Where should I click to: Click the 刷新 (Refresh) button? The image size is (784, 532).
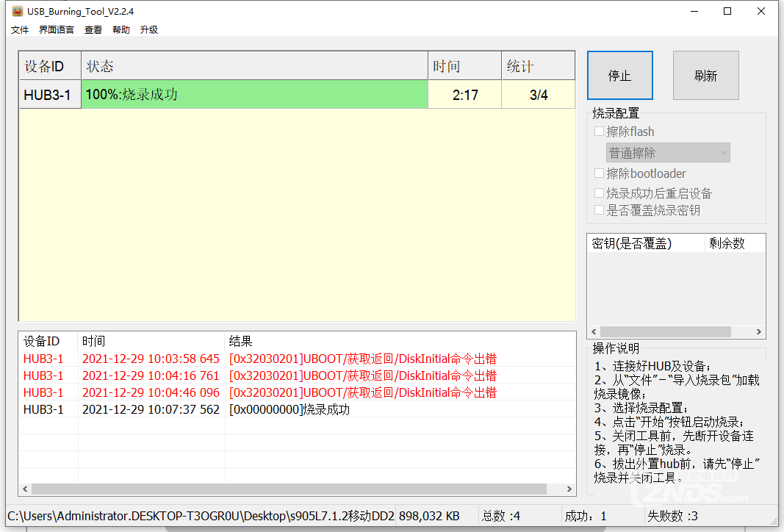[x=705, y=75]
